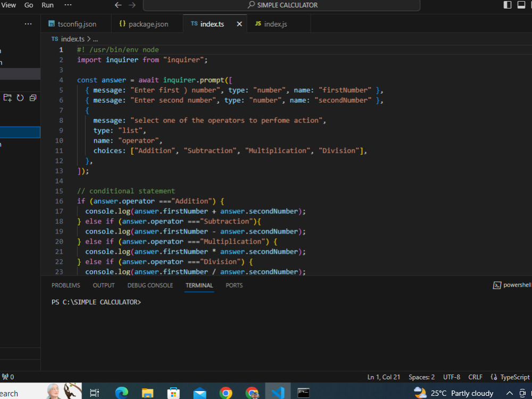532x399 pixels.
Task: Click the New Folder explorer icon
Action: pyautogui.click(x=7, y=98)
